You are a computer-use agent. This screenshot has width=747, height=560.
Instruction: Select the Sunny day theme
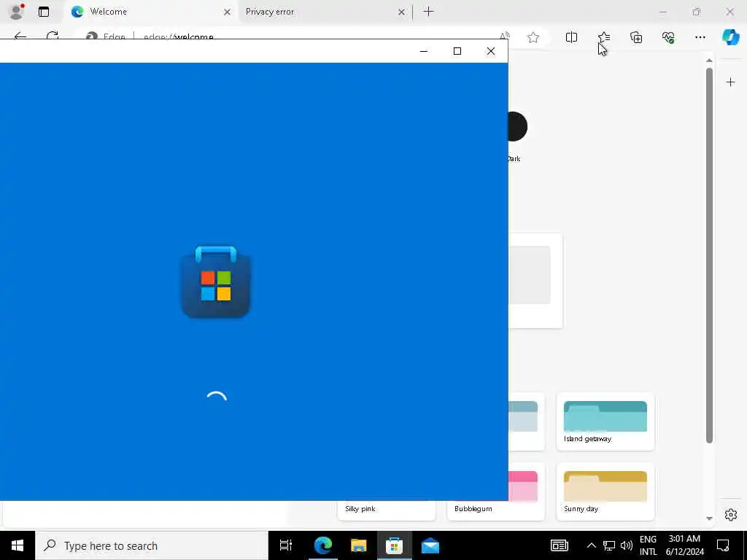tap(605, 491)
